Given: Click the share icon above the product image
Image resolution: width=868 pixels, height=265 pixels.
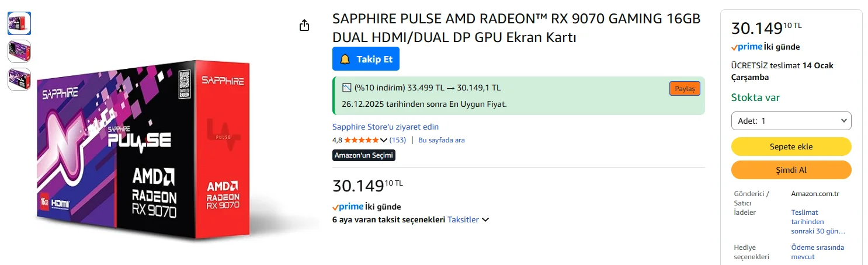Looking at the screenshot, I should 304,26.
